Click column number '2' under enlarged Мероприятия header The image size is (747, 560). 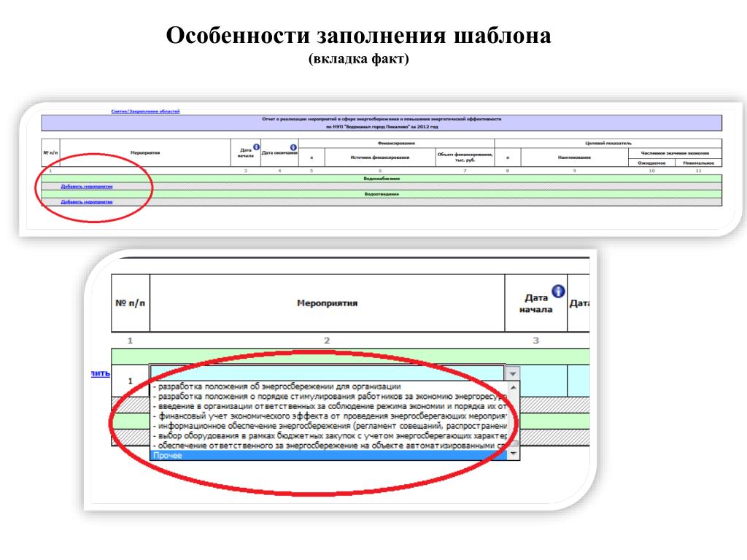pyautogui.click(x=327, y=341)
